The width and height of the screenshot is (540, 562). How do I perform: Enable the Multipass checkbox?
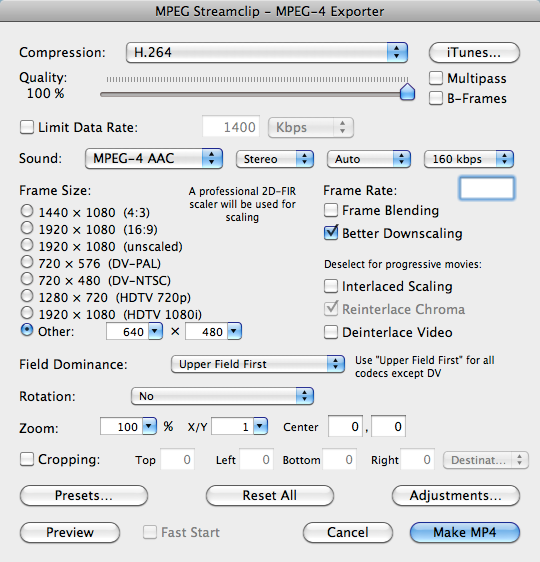pyautogui.click(x=436, y=78)
